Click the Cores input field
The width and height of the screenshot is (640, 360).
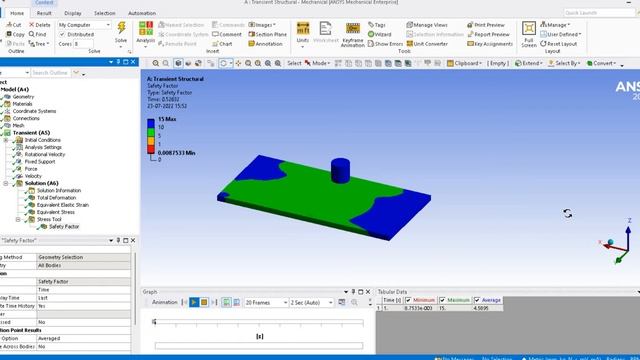tap(84, 44)
